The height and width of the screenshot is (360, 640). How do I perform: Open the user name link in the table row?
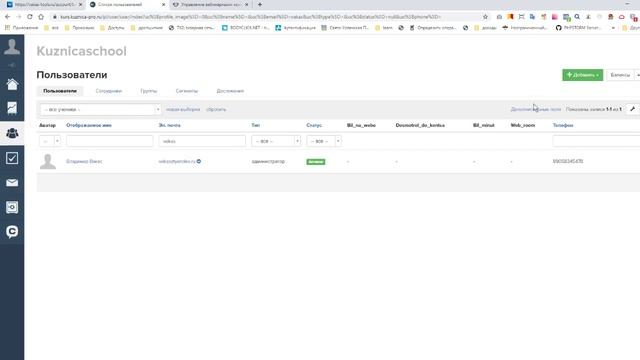pos(84,161)
